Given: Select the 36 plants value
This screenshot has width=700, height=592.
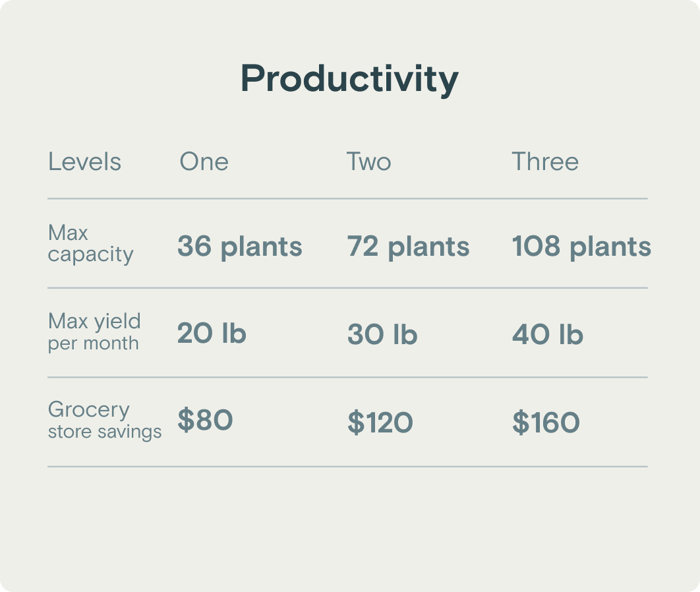Looking at the screenshot, I should tap(239, 247).
